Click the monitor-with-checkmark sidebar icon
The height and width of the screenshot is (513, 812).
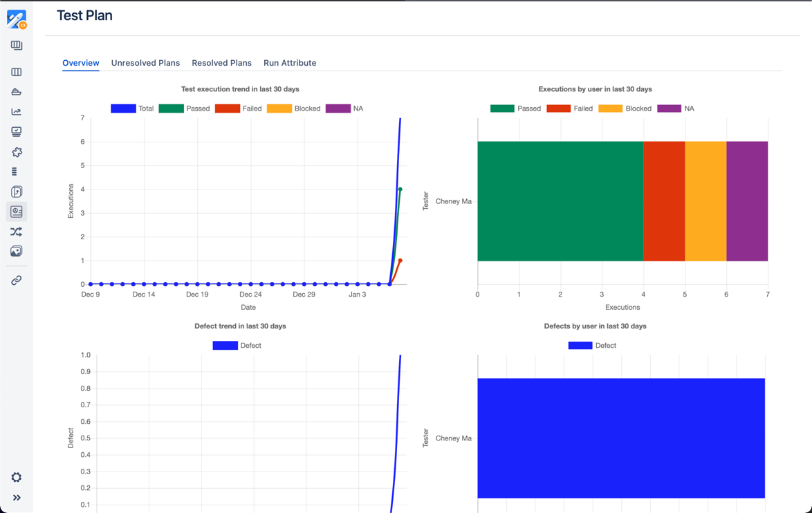click(x=17, y=131)
